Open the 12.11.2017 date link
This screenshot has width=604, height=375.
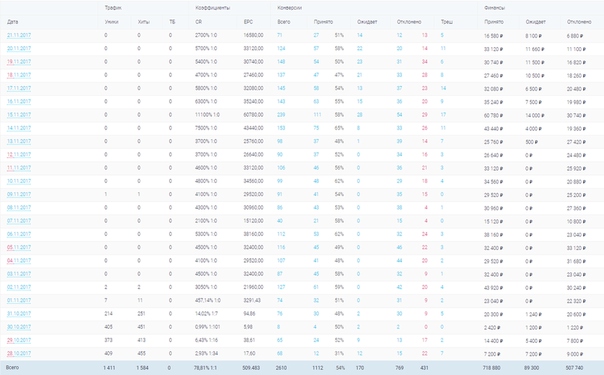[19, 155]
